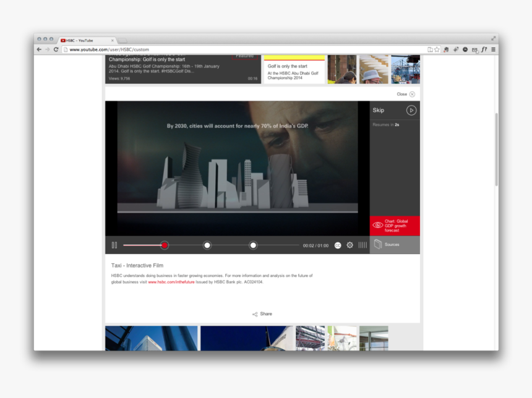This screenshot has height=398, width=532.
Task: Open the blue skyscraper thumbnail at bottom
Action: click(x=152, y=338)
